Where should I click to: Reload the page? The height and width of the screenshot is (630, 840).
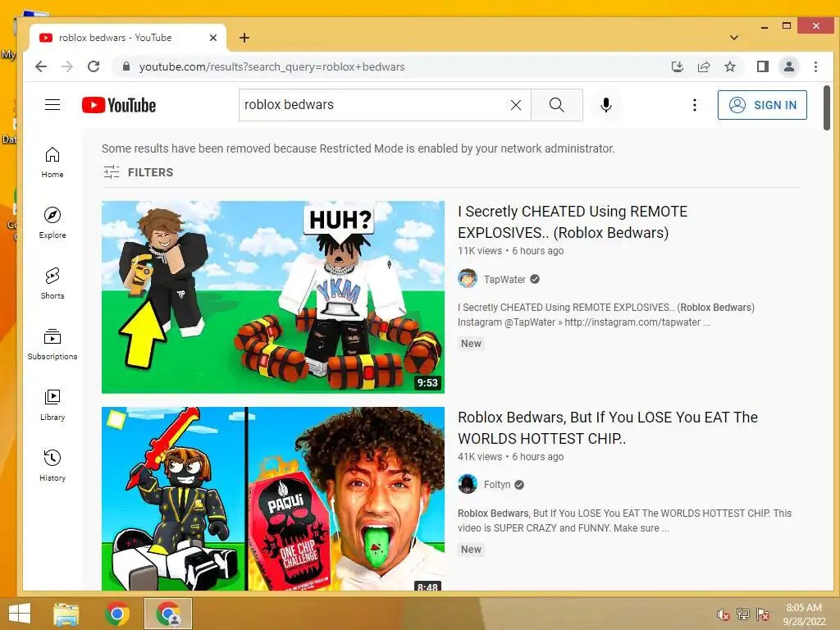[94, 66]
